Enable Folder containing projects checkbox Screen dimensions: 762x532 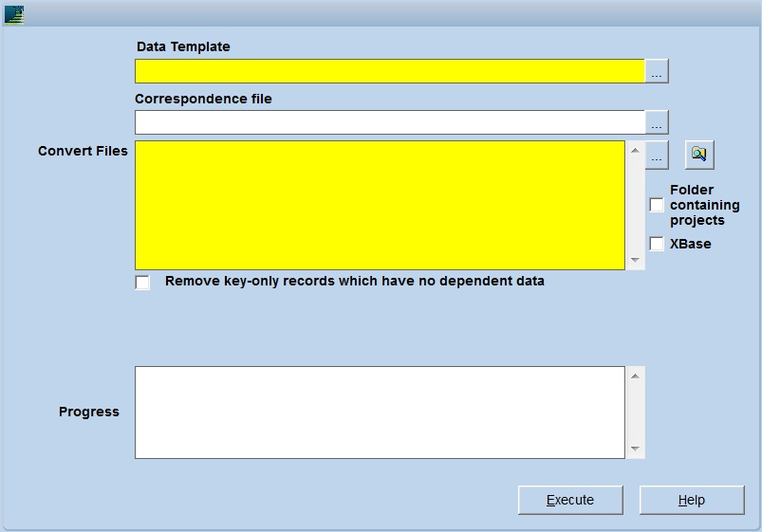click(657, 205)
